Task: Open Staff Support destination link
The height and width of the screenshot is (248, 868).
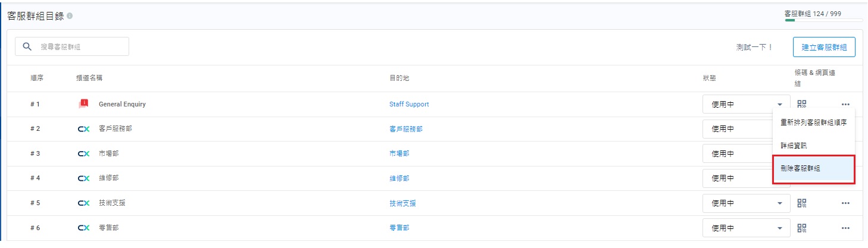Action: [x=409, y=104]
